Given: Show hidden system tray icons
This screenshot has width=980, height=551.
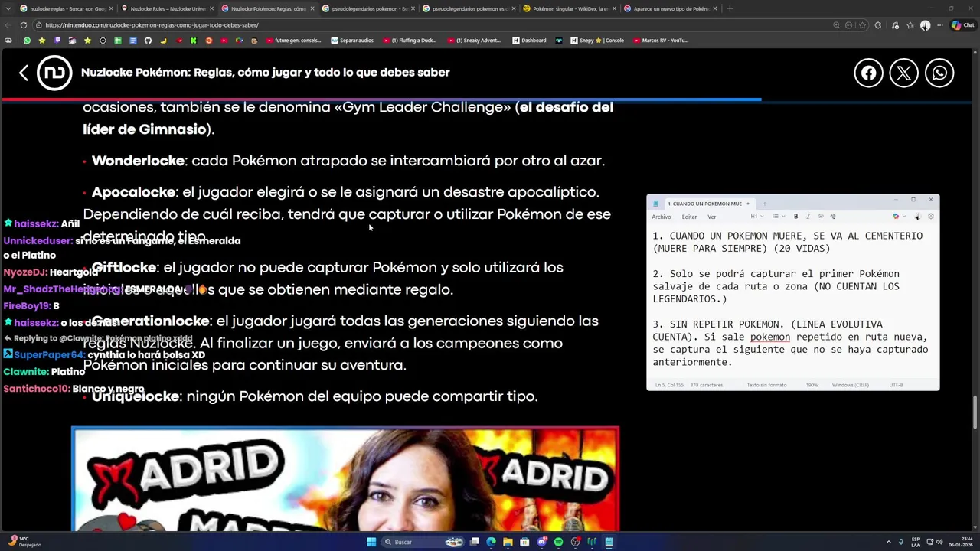Looking at the screenshot, I should click(x=890, y=542).
